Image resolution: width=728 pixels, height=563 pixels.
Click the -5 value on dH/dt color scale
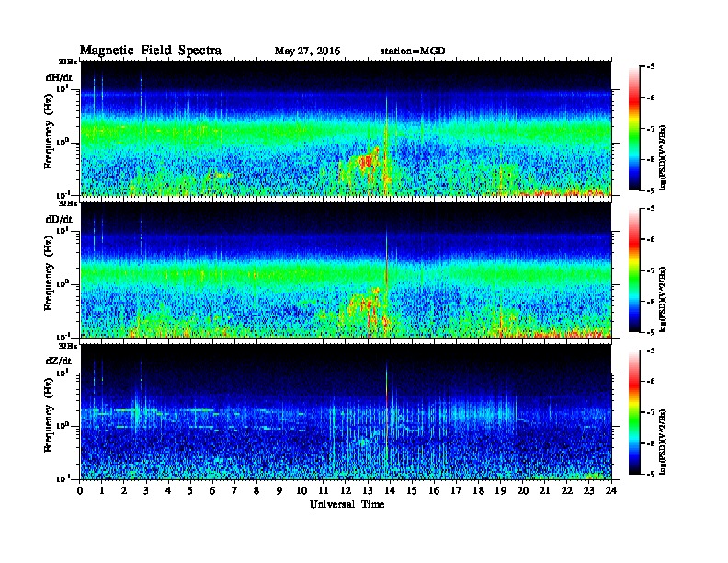[x=651, y=66]
